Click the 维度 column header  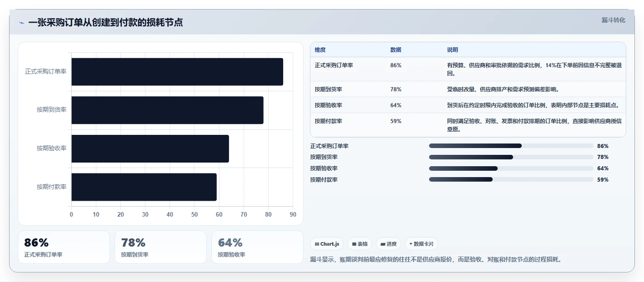point(320,50)
